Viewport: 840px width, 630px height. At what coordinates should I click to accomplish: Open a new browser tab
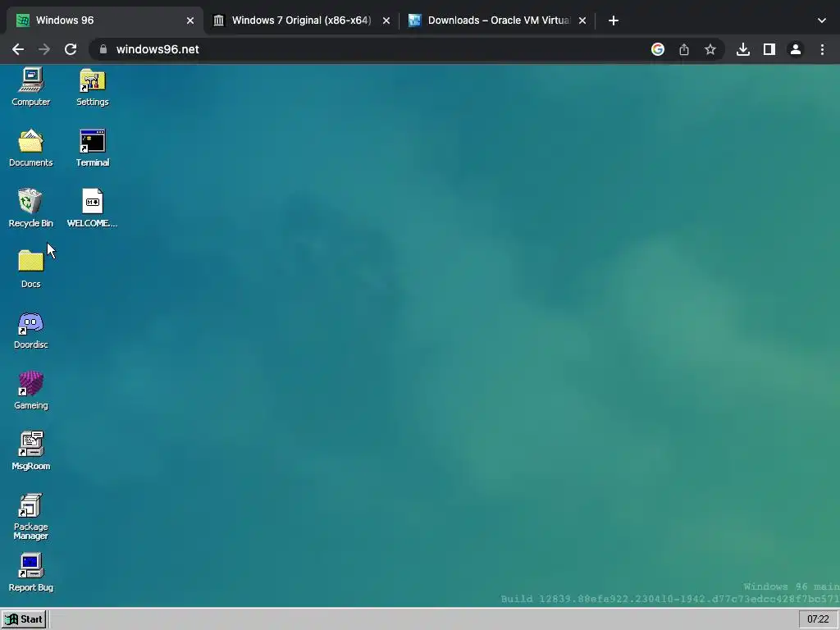point(614,21)
